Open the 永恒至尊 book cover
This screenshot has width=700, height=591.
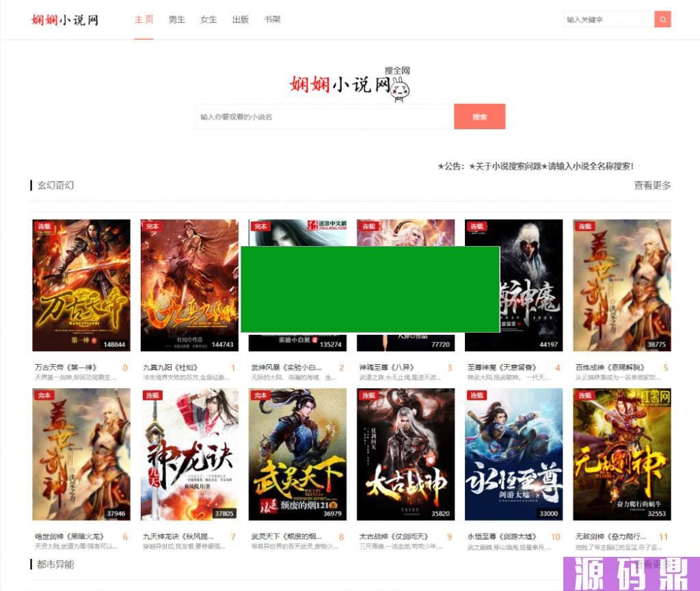click(x=514, y=454)
